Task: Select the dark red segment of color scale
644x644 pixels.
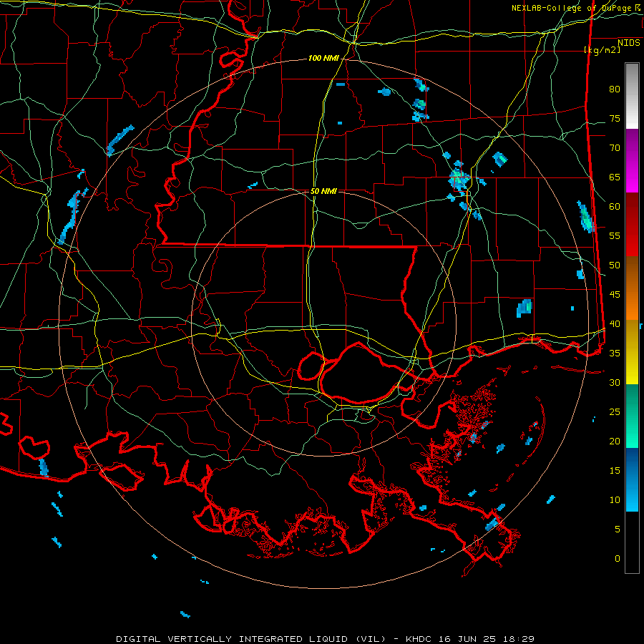Action: point(632,224)
